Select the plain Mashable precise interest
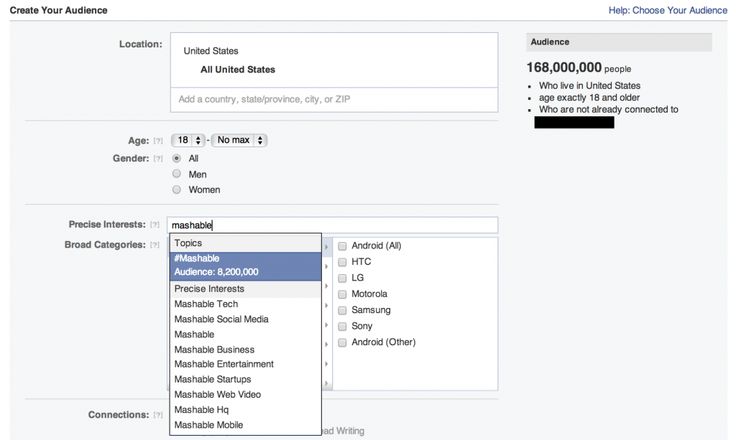The image size is (736, 440). tap(245, 334)
